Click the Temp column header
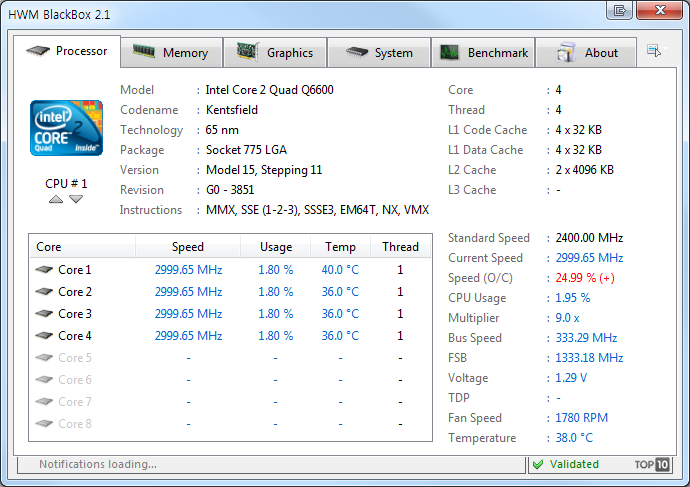The height and width of the screenshot is (487, 690). (x=341, y=246)
